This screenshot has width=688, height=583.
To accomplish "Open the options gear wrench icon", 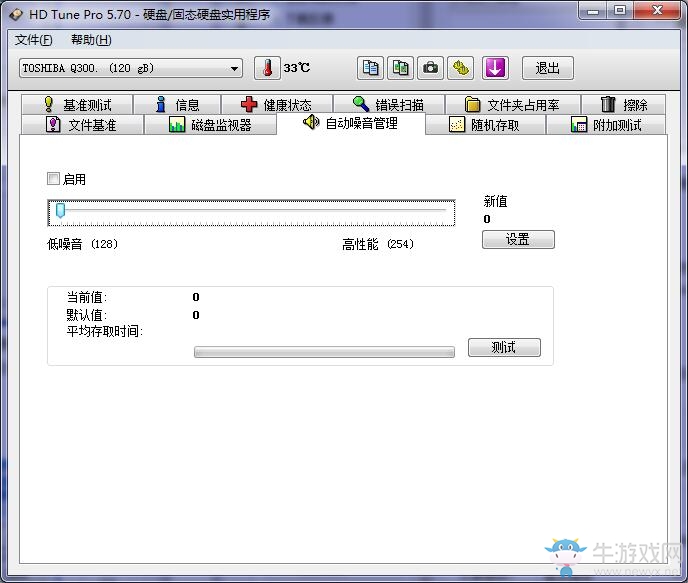I will pos(460,68).
